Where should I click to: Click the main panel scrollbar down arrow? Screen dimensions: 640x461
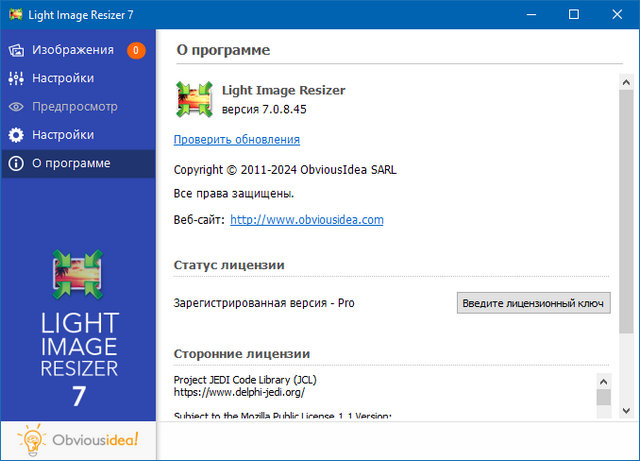point(629,412)
